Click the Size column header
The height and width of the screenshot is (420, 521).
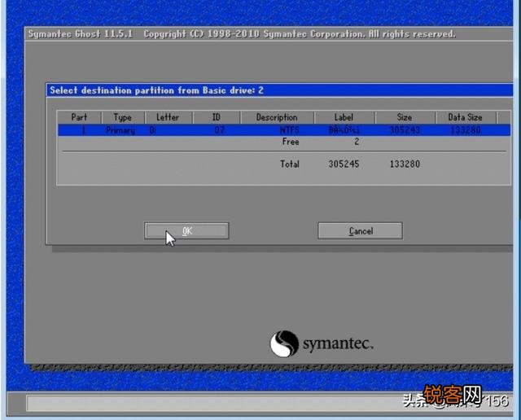(x=405, y=117)
